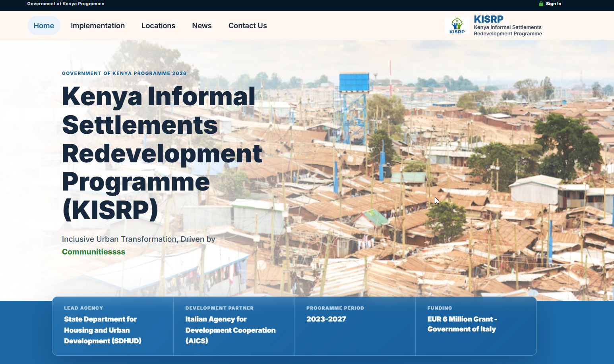Select the 'EUR 6 Million Grant' funding text
The width and height of the screenshot is (614, 364).
[462, 324]
